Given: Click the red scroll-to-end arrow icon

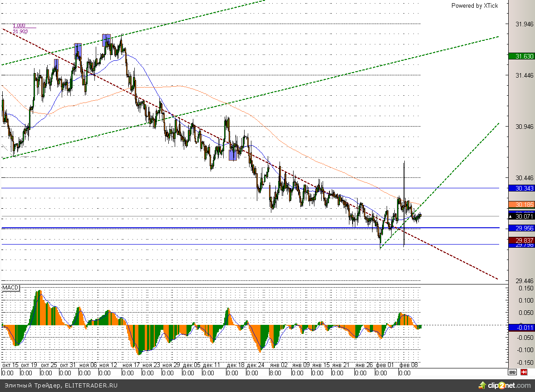Looking at the screenshot, I should coord(524,372).
